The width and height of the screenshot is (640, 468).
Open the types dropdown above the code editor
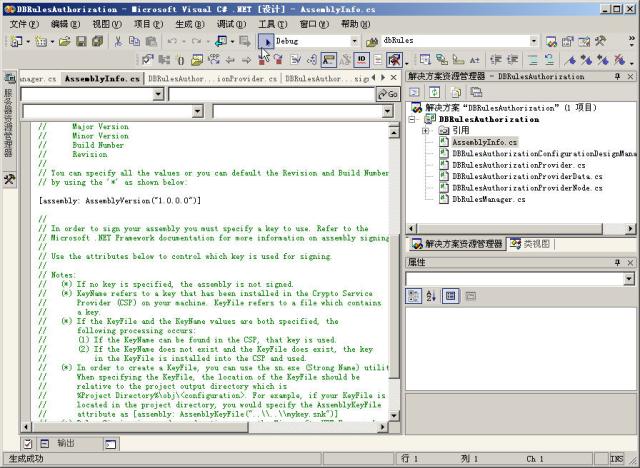(x=198, y=111)
